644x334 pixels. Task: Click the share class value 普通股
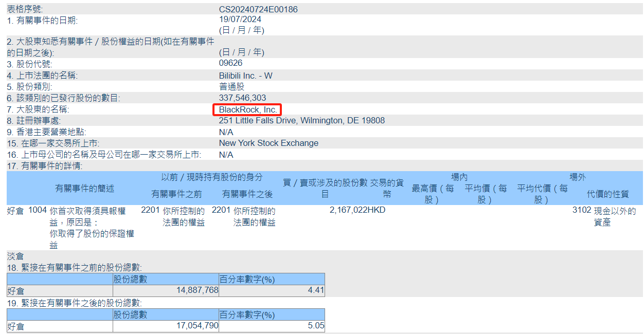[x=231, y=87]
